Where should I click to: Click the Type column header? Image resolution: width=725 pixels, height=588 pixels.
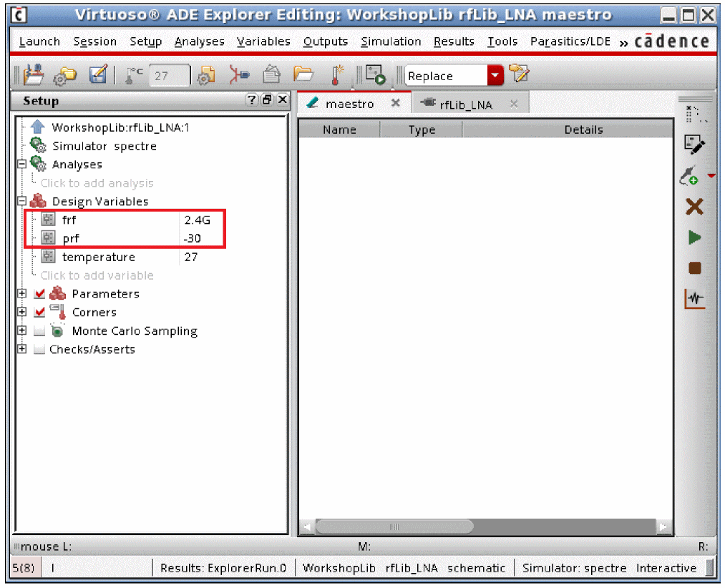point(422,129)
